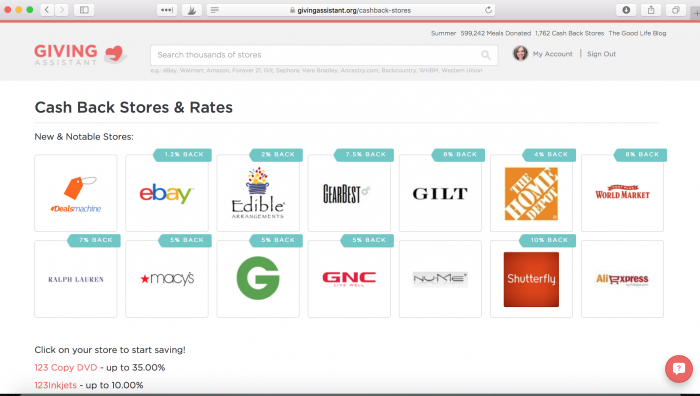Click the Sign Out link
The image size is (700, 396).
coord(601,54)
